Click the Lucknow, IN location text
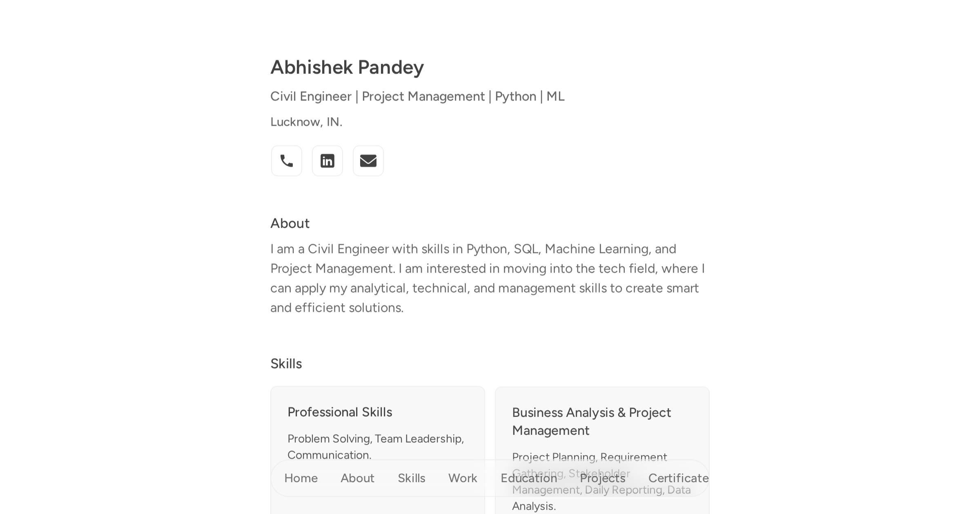 coord(306,121)
